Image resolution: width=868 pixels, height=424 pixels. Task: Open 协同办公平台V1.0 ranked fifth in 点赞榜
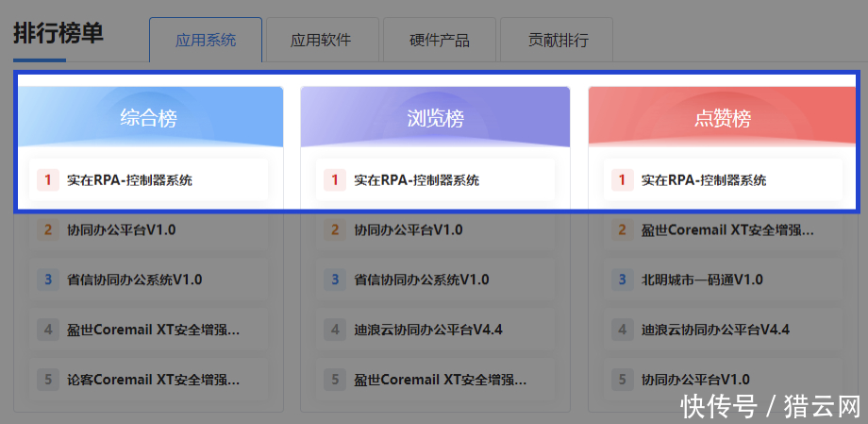coord(695,380)
